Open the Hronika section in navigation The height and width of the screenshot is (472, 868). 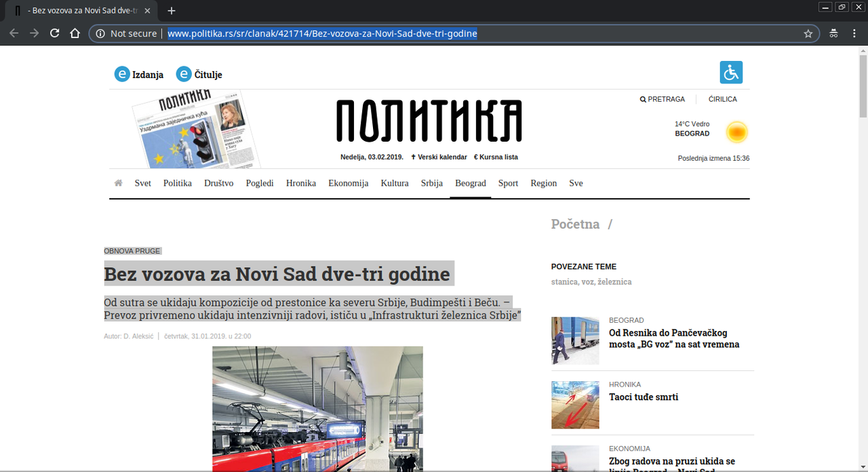pyautogui.click(x=301, y=183)
